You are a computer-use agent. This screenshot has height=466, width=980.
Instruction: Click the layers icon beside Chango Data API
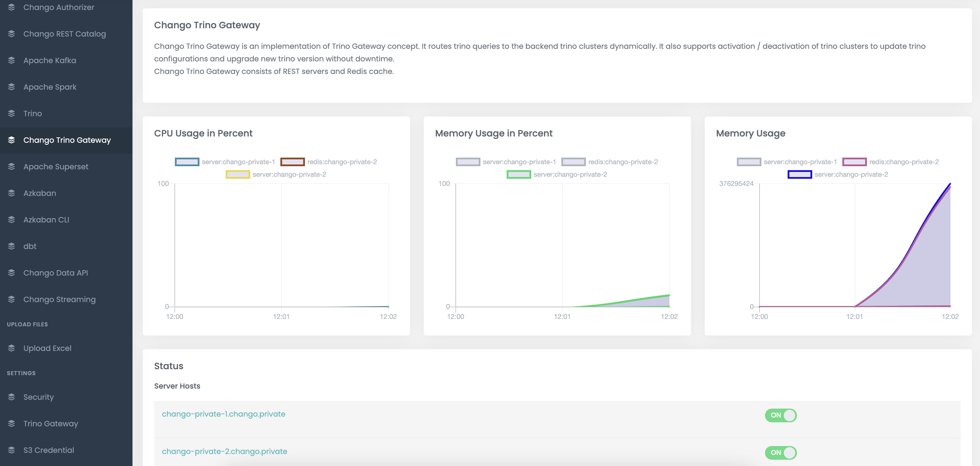[11, 273]
